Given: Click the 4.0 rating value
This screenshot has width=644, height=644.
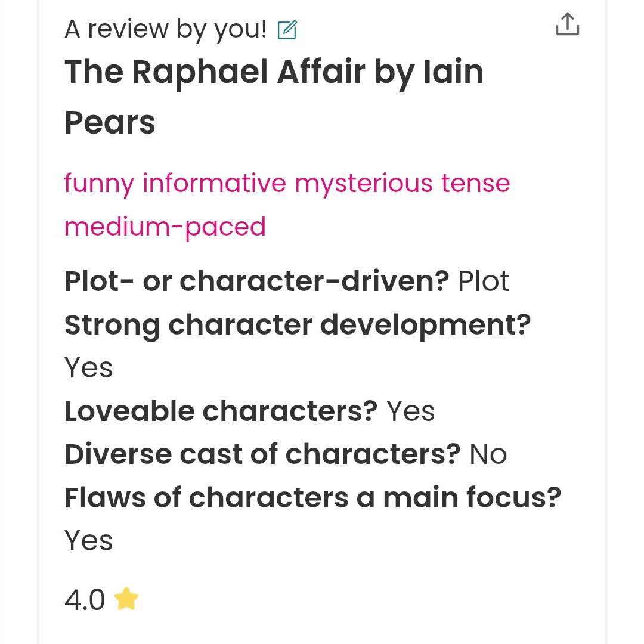Looking at the screenshot, I should click(85, 600).
